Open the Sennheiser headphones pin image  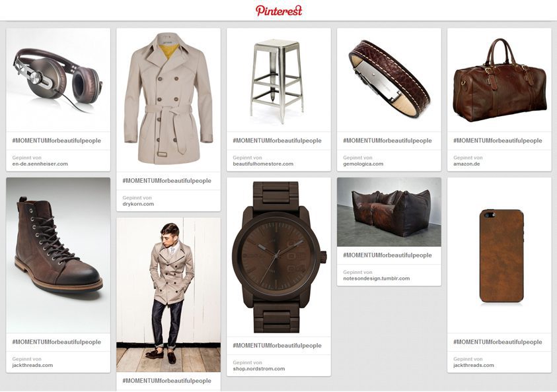[x=58, y=80]
